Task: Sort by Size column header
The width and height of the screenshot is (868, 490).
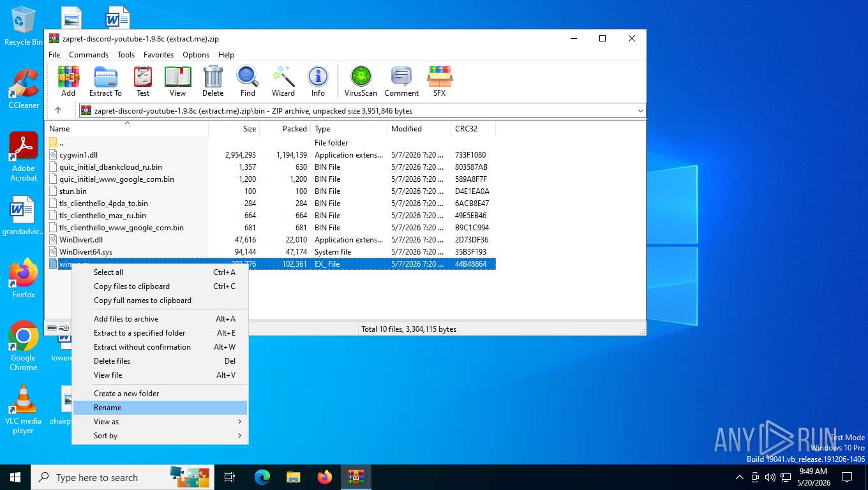Action: [x=234, y=129]
